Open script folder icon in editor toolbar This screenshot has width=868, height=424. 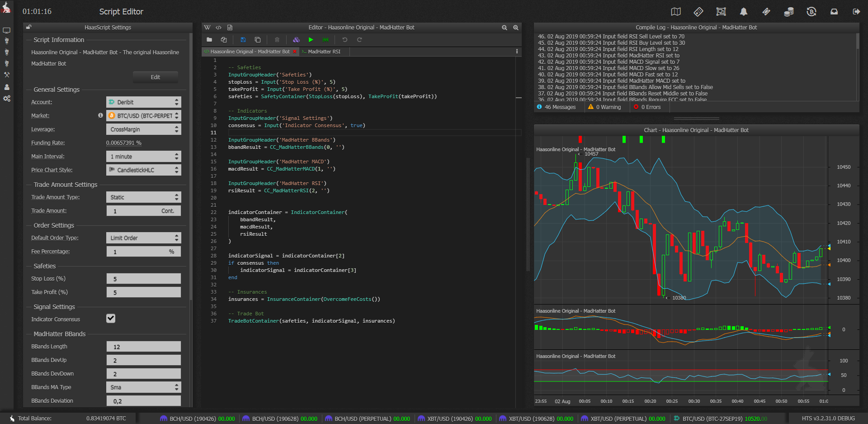pos(209,40)
